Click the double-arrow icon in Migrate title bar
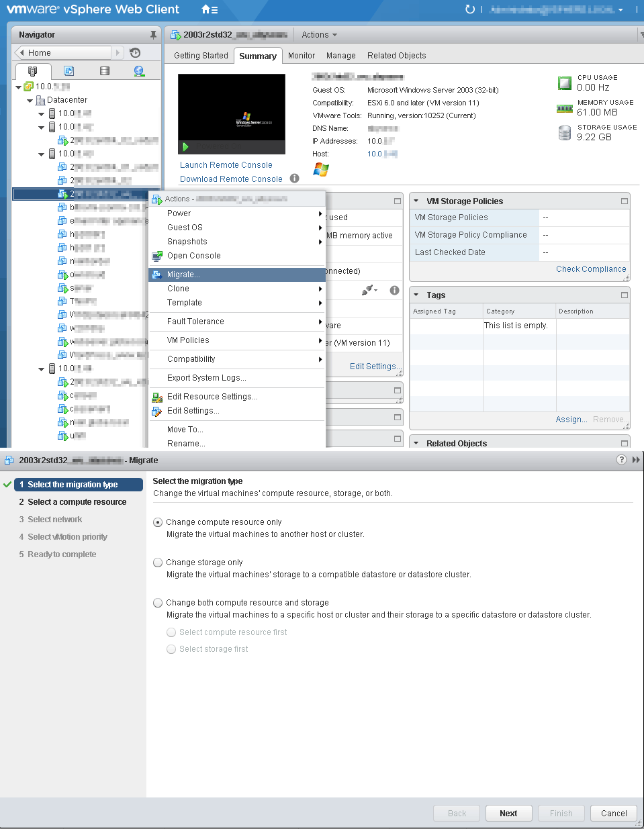Screen dimensions: 644x829 coord(636,460)
